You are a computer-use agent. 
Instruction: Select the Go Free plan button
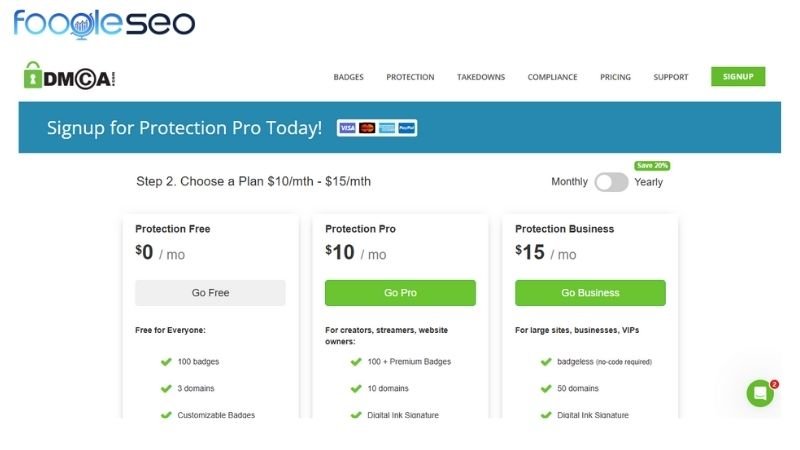coord(210,293)
